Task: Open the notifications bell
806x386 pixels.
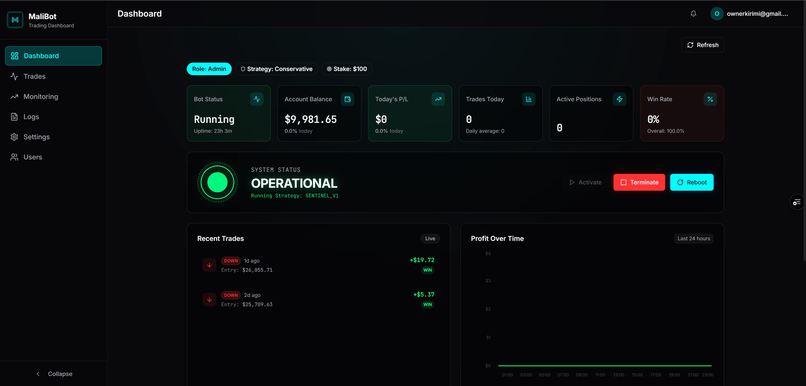Action: pos(693,14)
